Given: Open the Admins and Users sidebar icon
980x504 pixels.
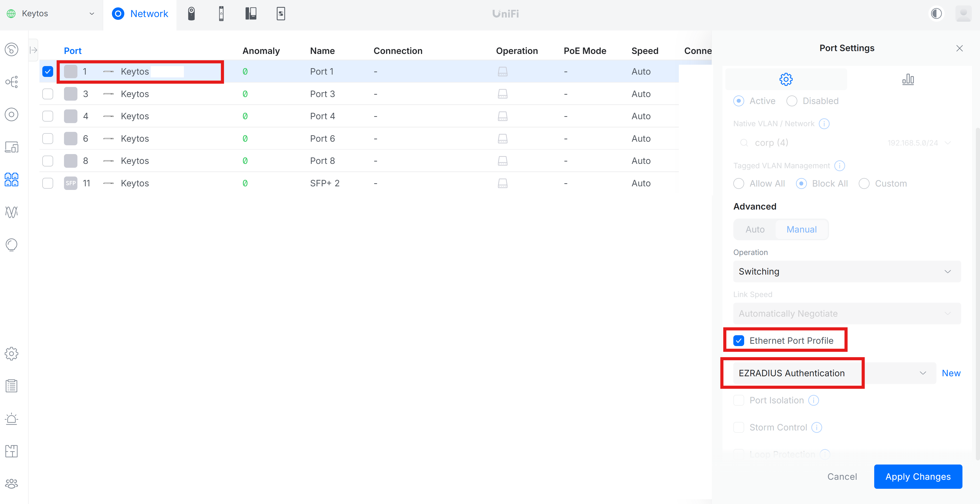Looking at the screenshot, I should (11, 484).
